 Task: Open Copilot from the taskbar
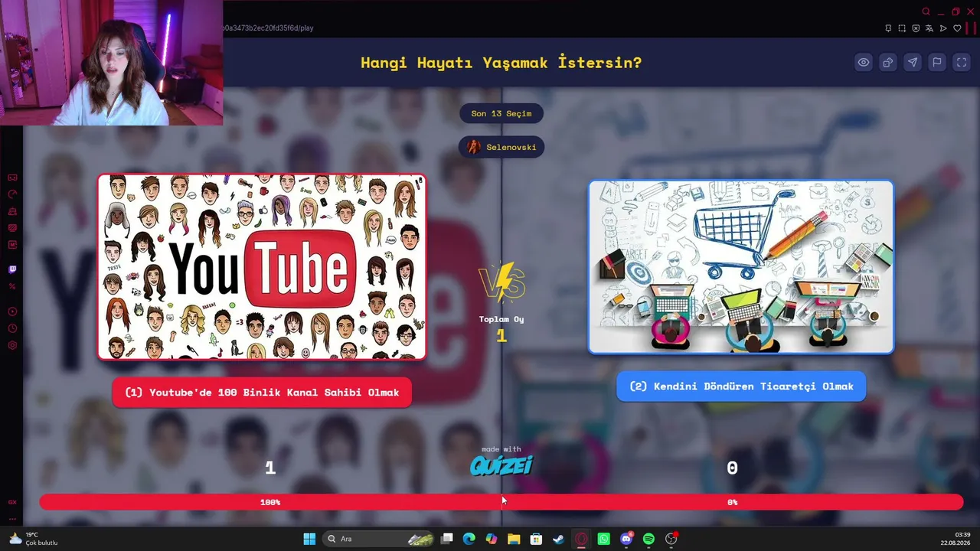click(x=492, y=539)
